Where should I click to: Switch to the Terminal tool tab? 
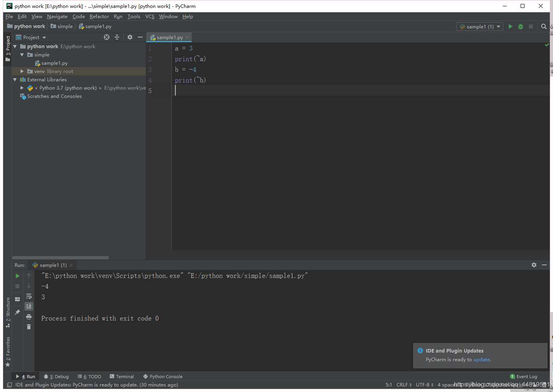[122, 377]
